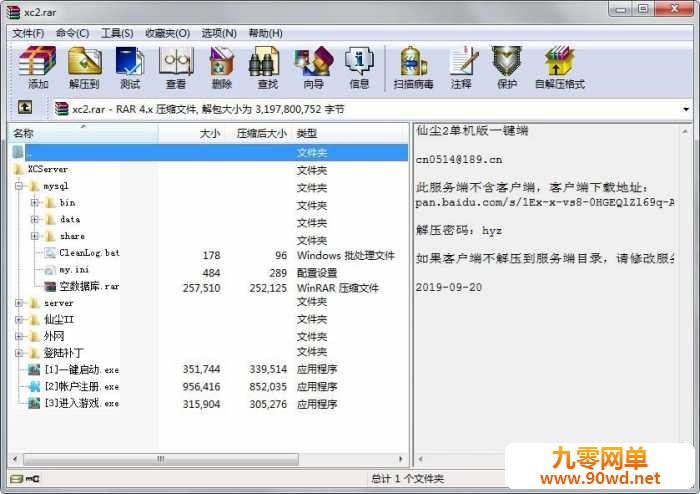Click the Comment (注释) icon
The image size is (700, 494).
[462, 62]
